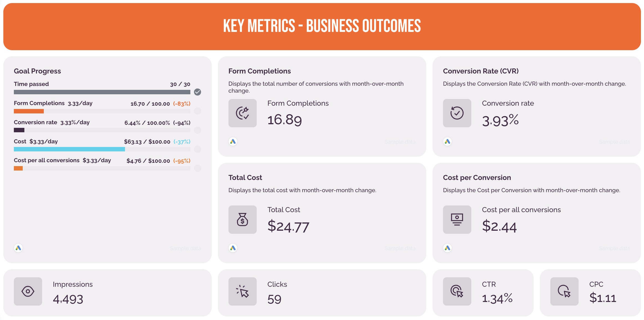Click the payment screen icon in Cost per Conversion
644x320 pixels.
(457, 219)
